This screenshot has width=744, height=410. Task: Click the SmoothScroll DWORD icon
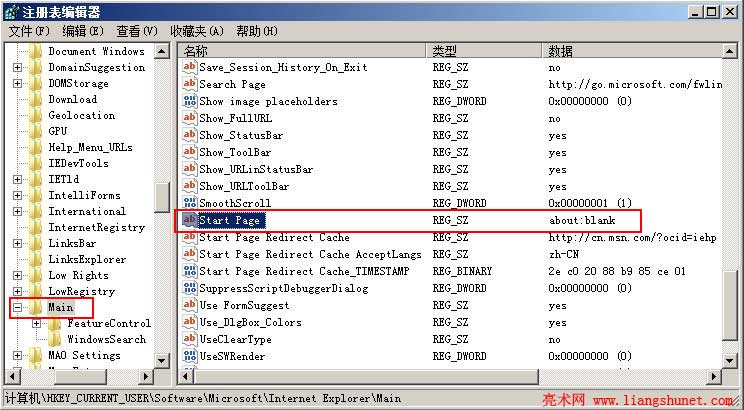pos(190,203)
